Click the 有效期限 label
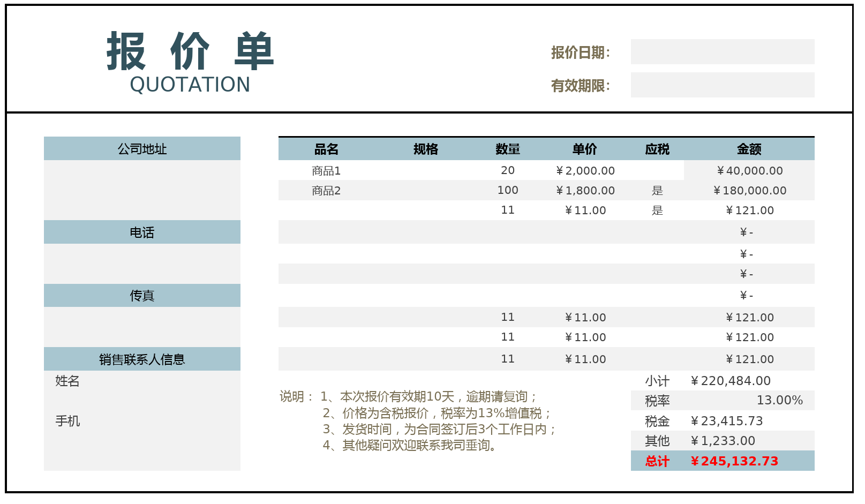The image size is (865, 504). point(581,86)
